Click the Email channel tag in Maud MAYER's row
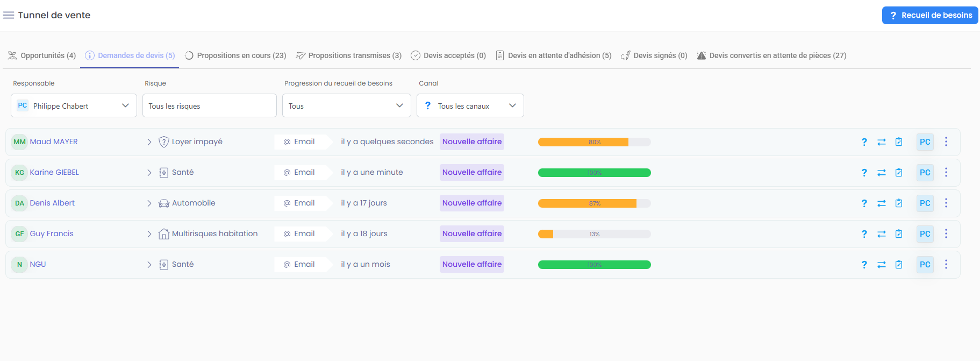 pyautogui.click(x=303, y=141)
